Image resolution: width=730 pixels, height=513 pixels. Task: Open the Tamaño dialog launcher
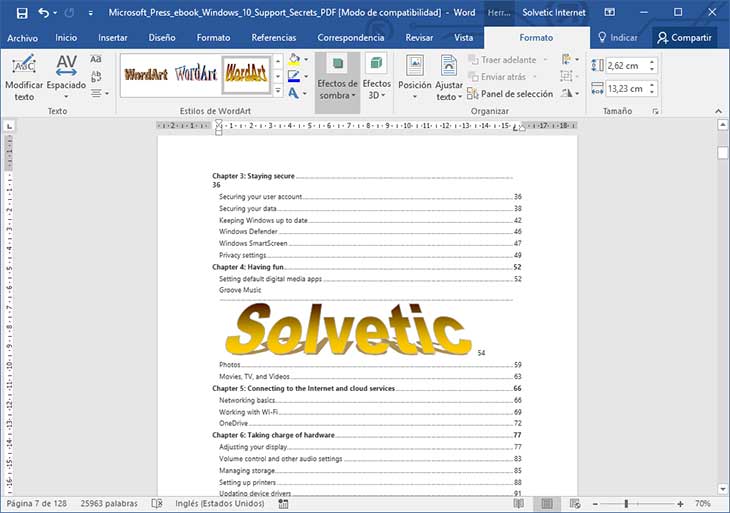(656, 111)
